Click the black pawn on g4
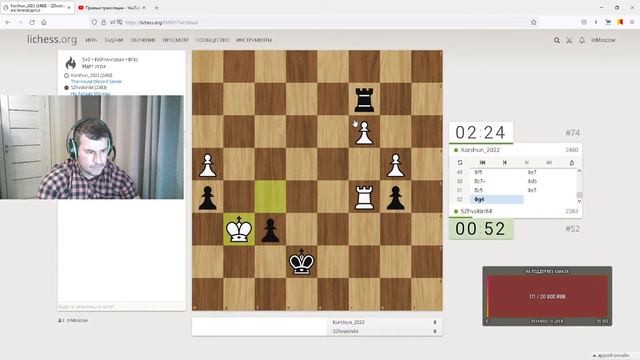Viewport: 640px width, 360px height. point(396,197)
